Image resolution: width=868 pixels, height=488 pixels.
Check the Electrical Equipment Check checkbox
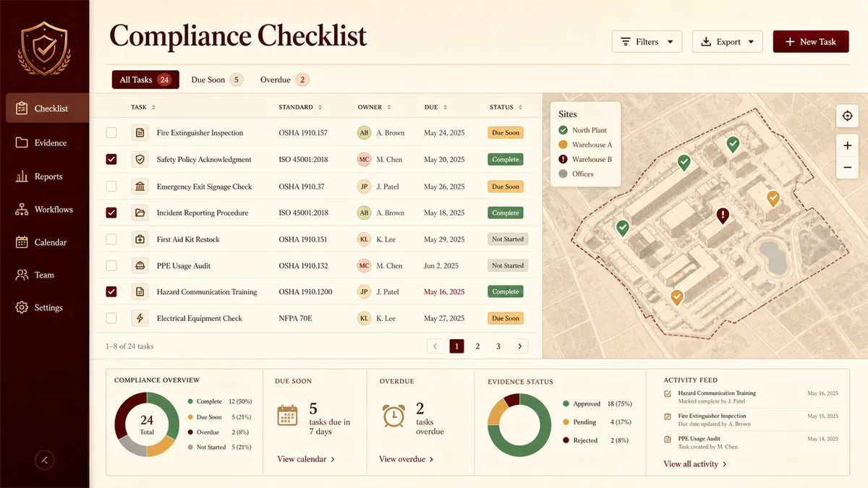[111, 318]
